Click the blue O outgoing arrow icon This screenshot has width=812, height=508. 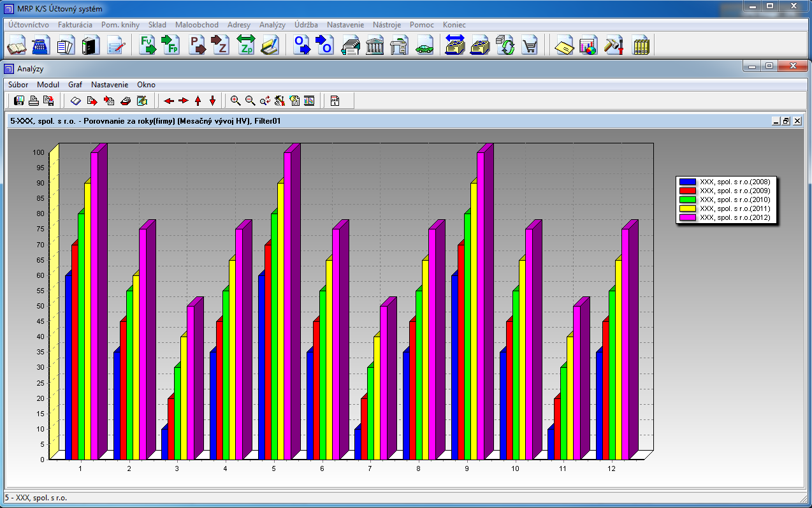[x=301, y=45]
